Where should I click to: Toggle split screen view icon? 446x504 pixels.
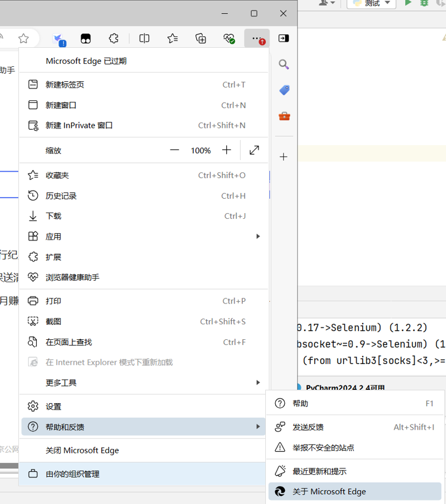pyautogui.click(x=144, y=39)
